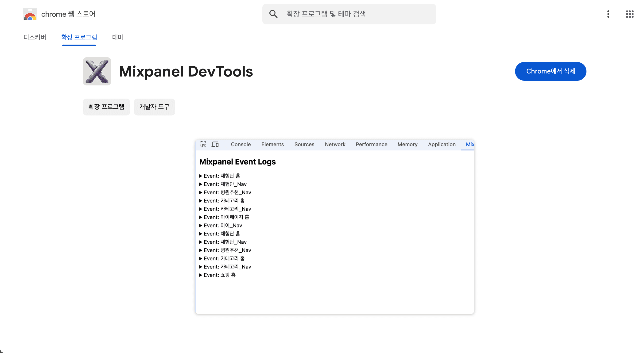Viewport: 644px width, 353px height.
Task: Click the extension screenshot preview image
Action: pos(334,226)
